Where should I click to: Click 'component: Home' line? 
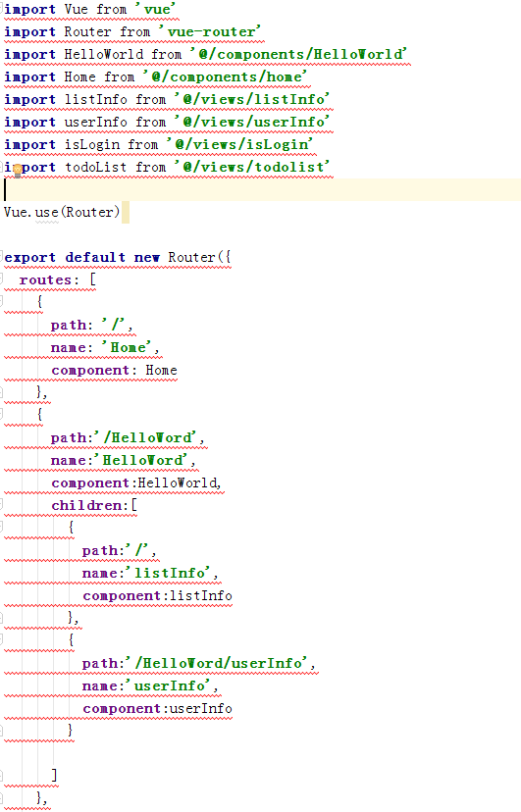[114, 371]
